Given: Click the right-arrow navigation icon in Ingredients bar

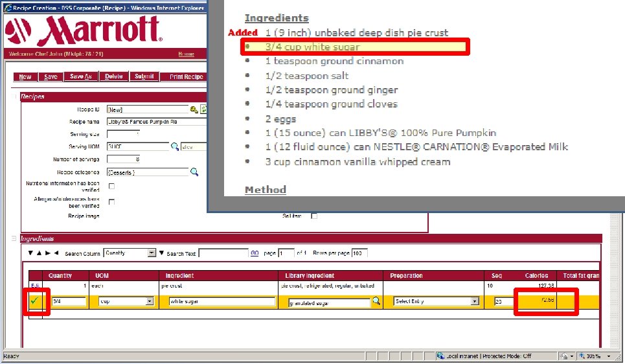Looking at the screenshot, I should click(x=47, y=253).
